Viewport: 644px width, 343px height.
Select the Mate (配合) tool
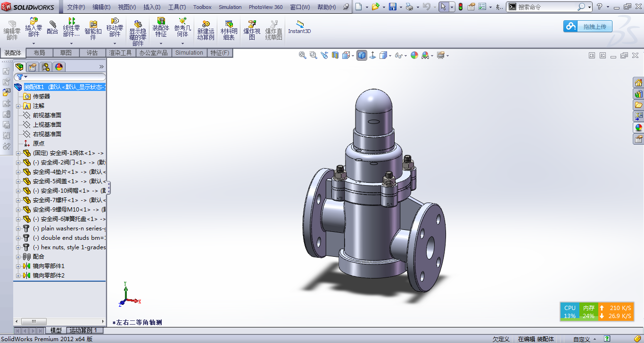pos(52,27)
